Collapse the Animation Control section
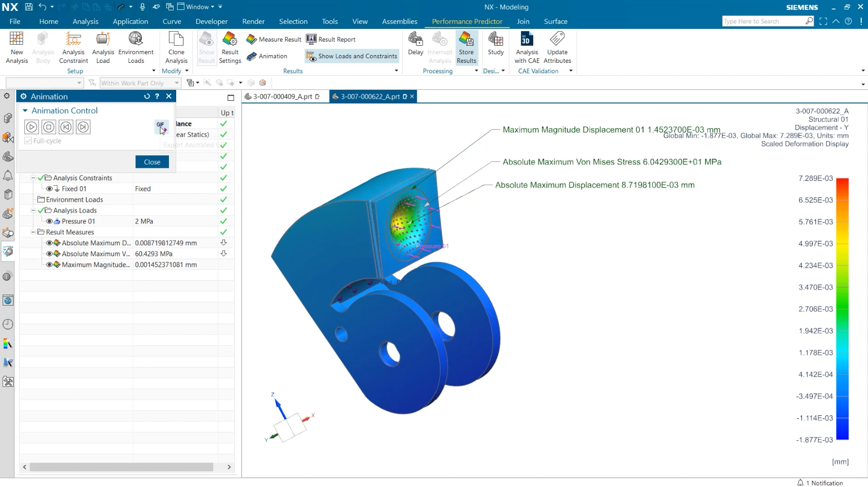Viewport: 868px width, 487px height. [x=25, y=111]
